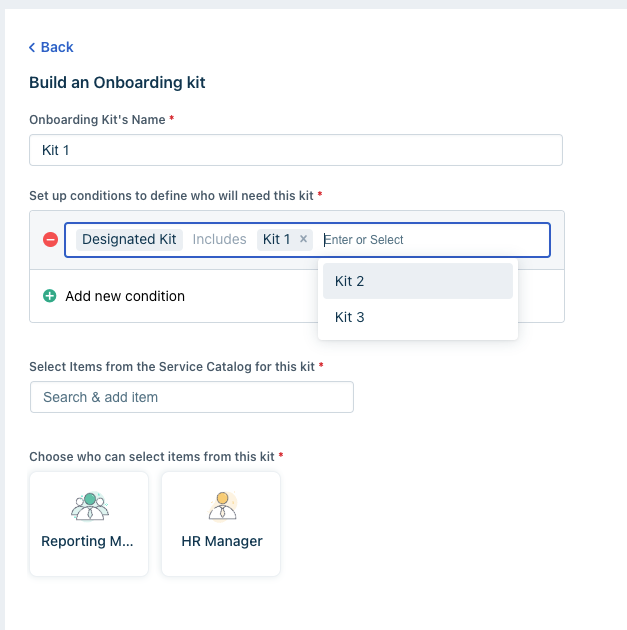Click the Build an Onboarding kit heading
Screen dimensions: 627x630
coord(117,83)
